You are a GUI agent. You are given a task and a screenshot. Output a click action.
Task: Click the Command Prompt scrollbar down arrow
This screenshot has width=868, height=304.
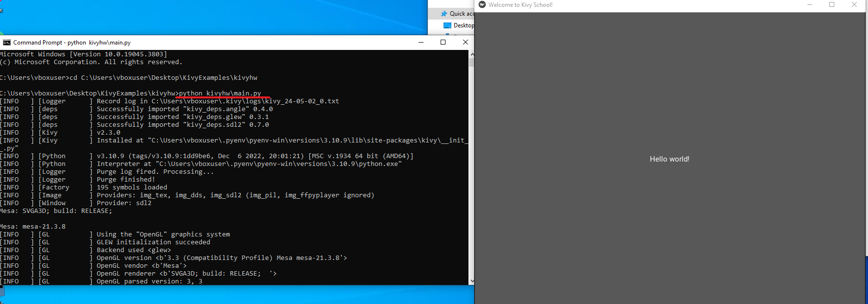[x=471, y=281]
